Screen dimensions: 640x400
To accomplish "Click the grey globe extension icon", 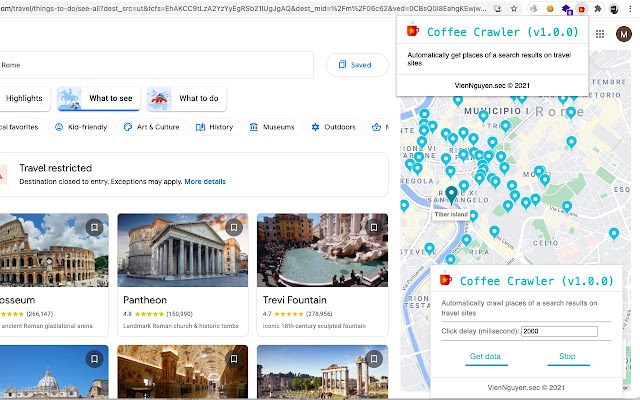I will 534,9.
